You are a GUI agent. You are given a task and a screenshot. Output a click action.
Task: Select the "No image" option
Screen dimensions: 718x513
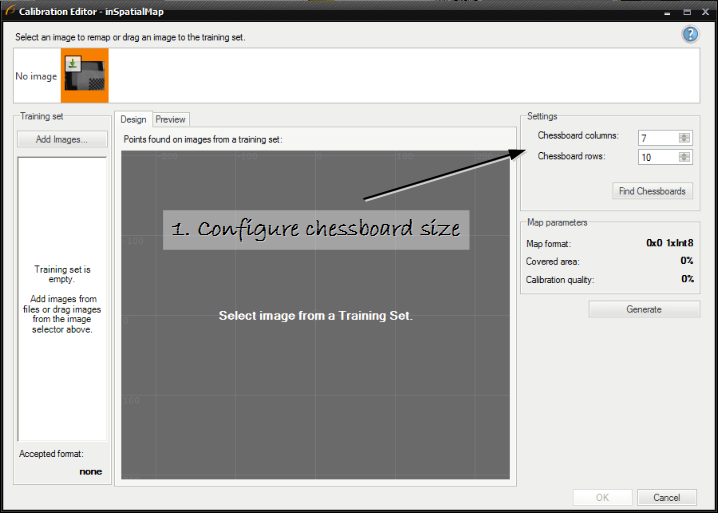point(36,76)
